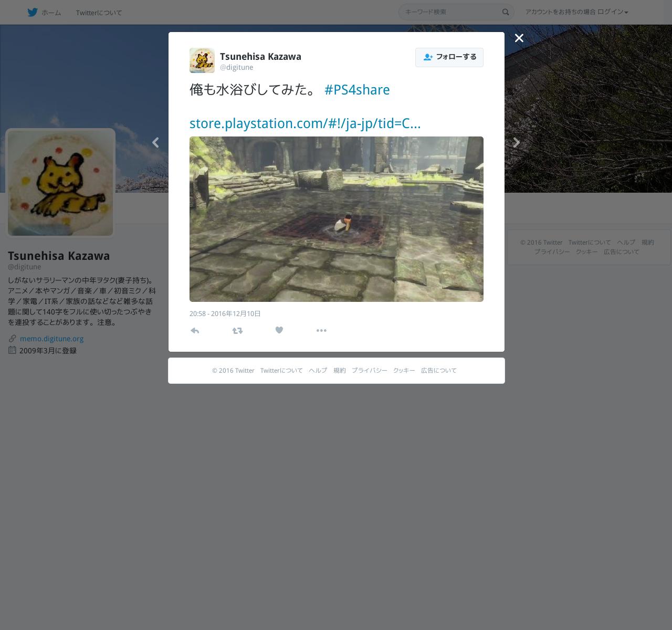672x630 pixels.
Task: Open ヘルプ in the right sidebar footer
Action: coord(626,243)
